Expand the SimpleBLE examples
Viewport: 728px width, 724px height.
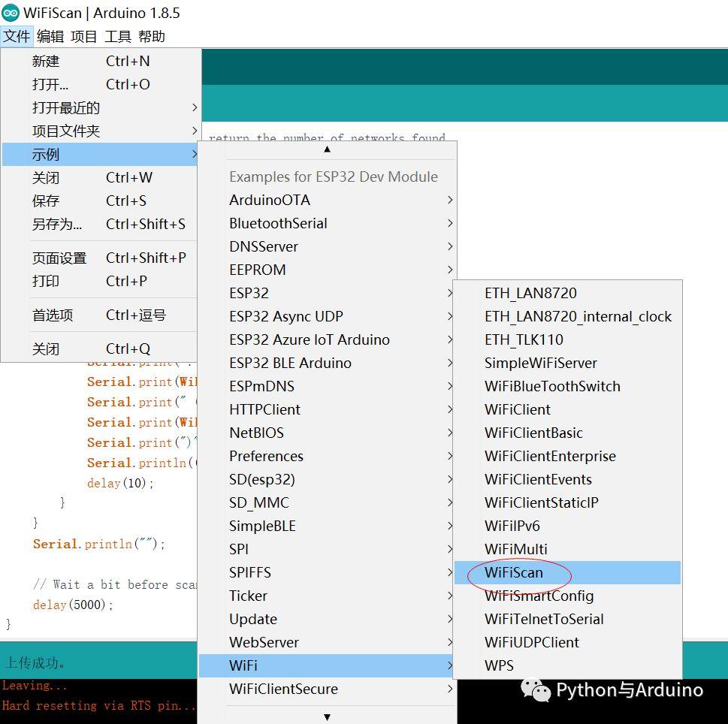326,526
